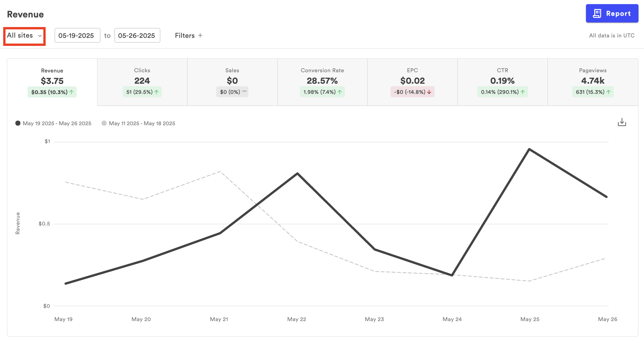Click the start date field 05-19-2025
This screenshot has width=644, height=344.
tap(77, 36)
